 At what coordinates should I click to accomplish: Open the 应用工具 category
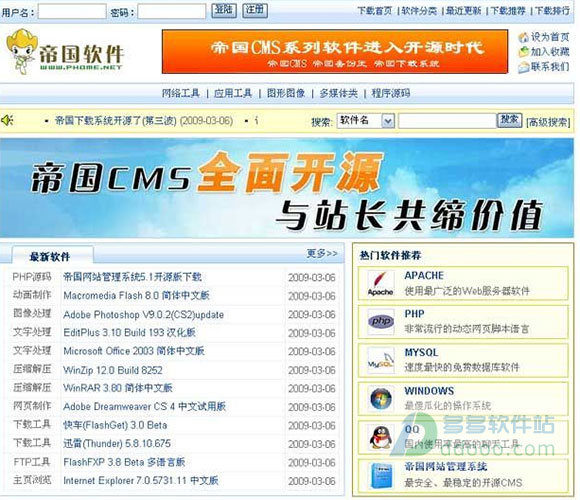click(233, 93)
